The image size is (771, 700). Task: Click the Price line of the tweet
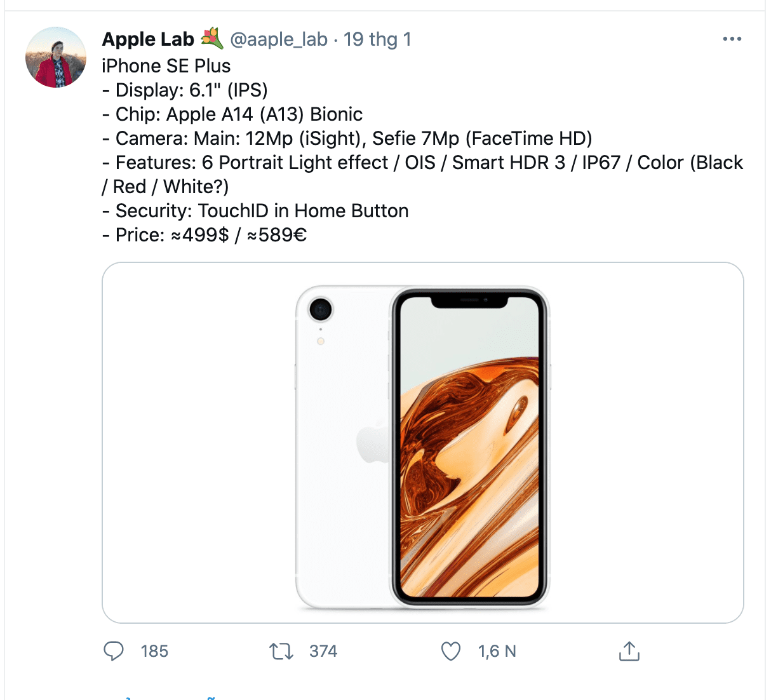click(204, 235)
